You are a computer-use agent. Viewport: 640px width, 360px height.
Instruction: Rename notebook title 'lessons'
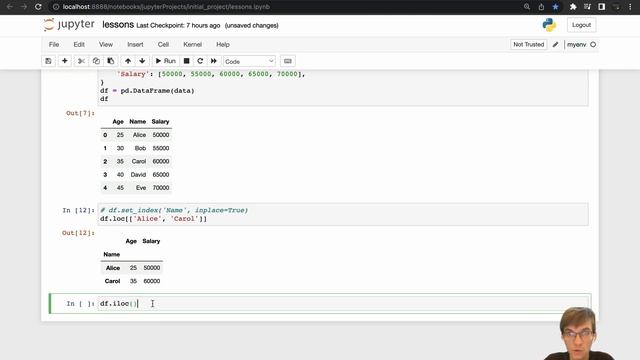(x=118, y=25)
